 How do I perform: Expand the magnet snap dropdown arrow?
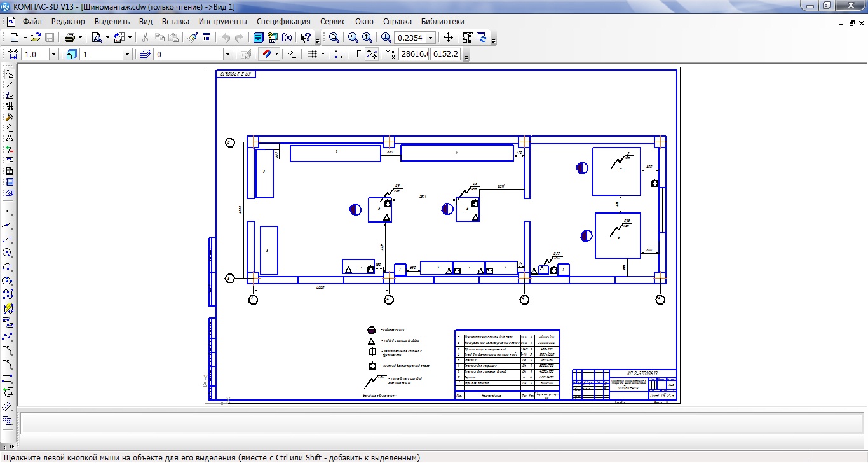[x=276, y=55]
